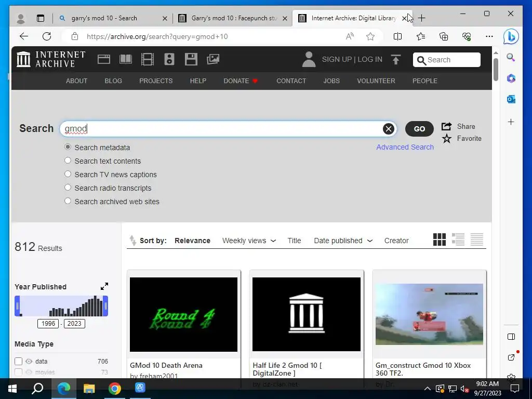Select Search TV news captions option
The image size is (532, 399).
[68, 174]
